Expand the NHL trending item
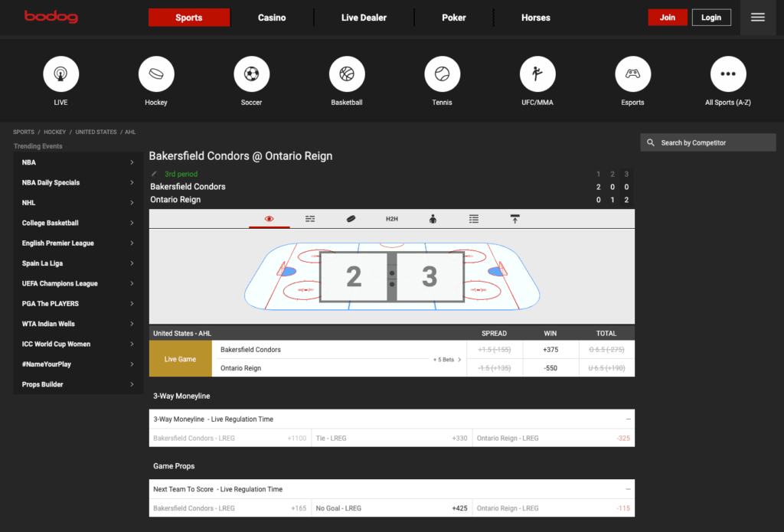Screen dimensions: 784x532 pyautogui.click(x=78, y=203)
